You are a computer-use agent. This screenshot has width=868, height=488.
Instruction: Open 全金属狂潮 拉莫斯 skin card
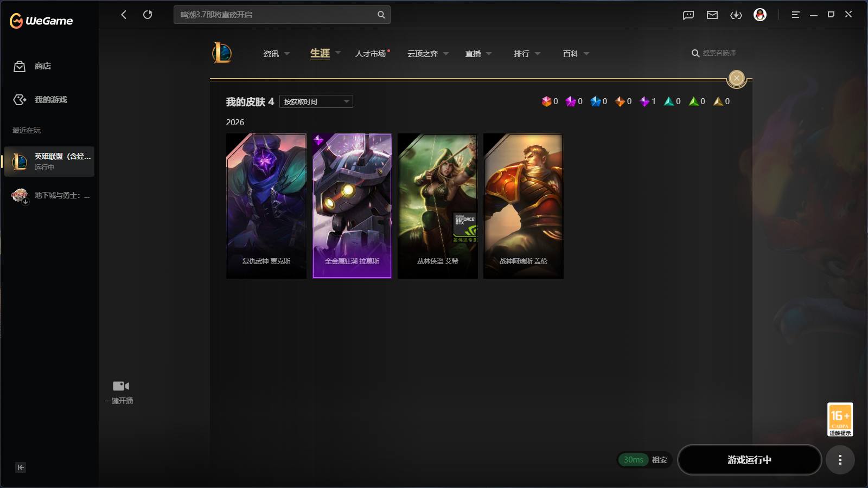(352, 206)
